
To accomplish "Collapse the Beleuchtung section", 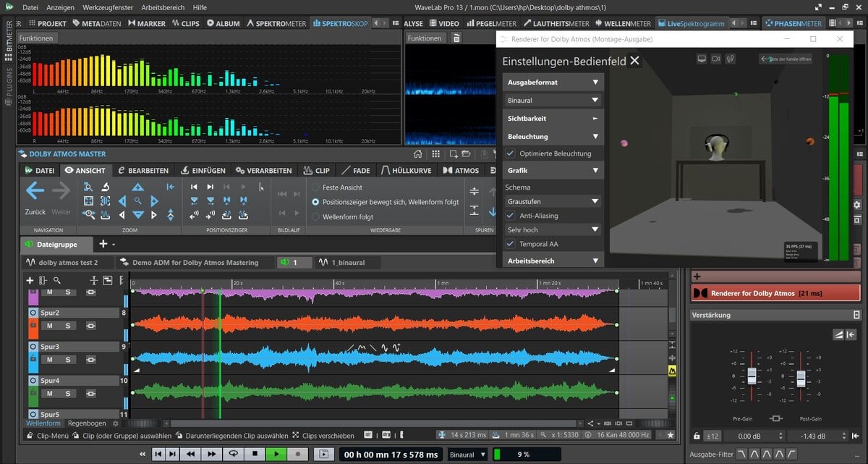I will coord(553,136).
